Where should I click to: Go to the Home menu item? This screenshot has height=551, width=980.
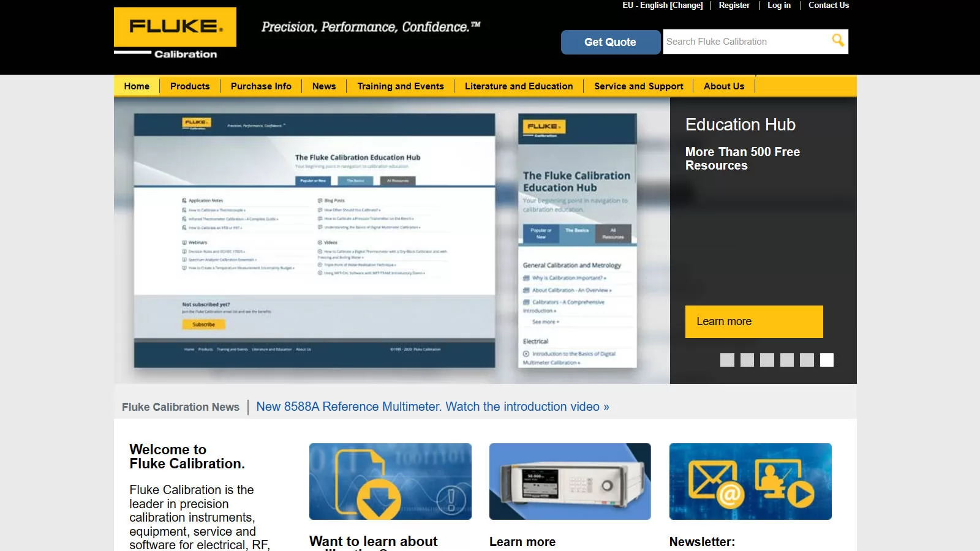(x=137, y=86)
